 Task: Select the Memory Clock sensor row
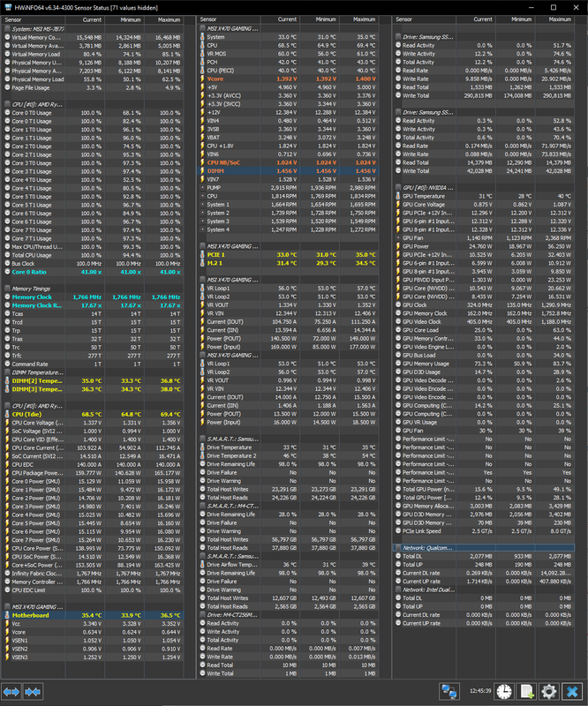point(93,297)
